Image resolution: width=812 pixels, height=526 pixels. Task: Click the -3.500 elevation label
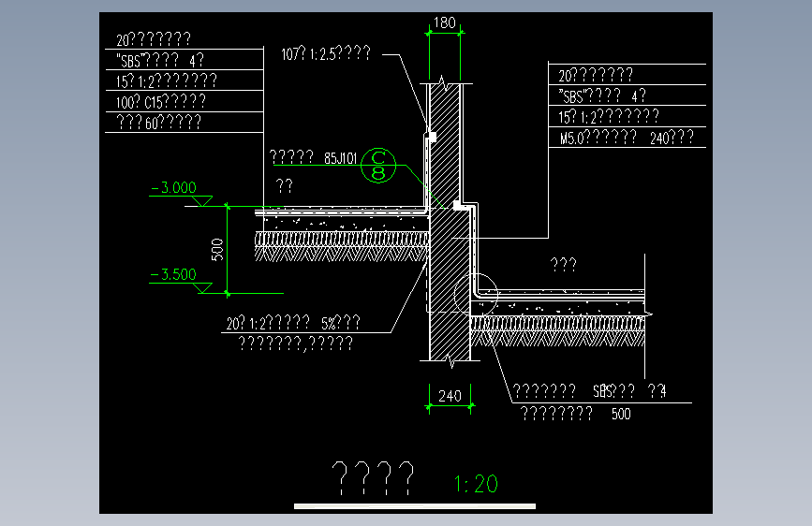pyautogui.click(x=173, y=274)
